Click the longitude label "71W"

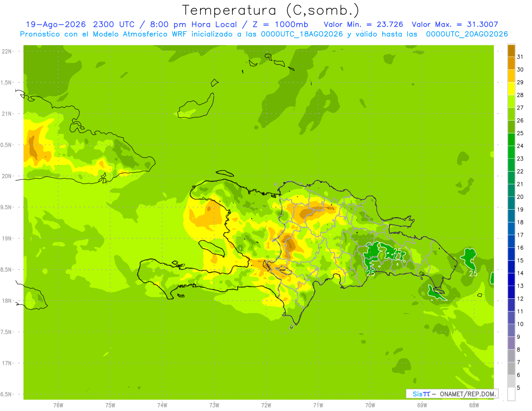point(318,405)
